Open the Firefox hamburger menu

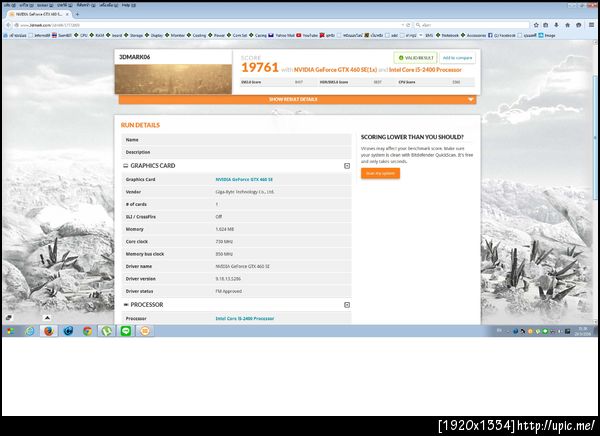point(591,25)
